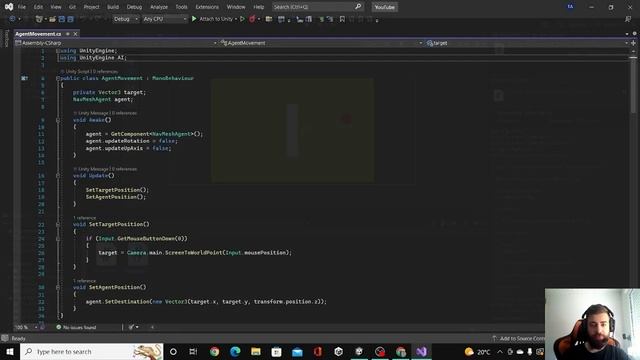
Task: Open the Extensions menu
Action: 207,7
